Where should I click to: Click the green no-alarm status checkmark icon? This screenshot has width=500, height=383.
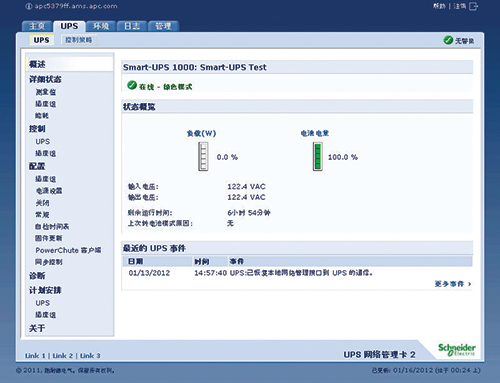point(448,40)
